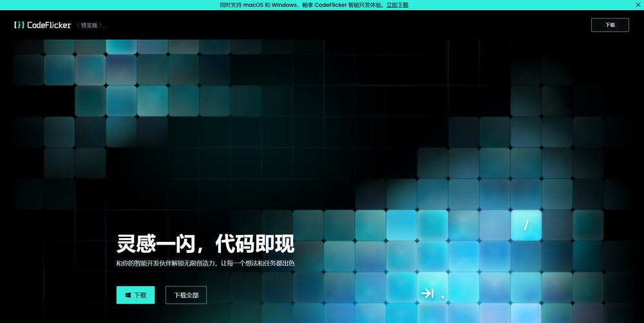Click the CodeFlicker logo

[x=43, y=25]
